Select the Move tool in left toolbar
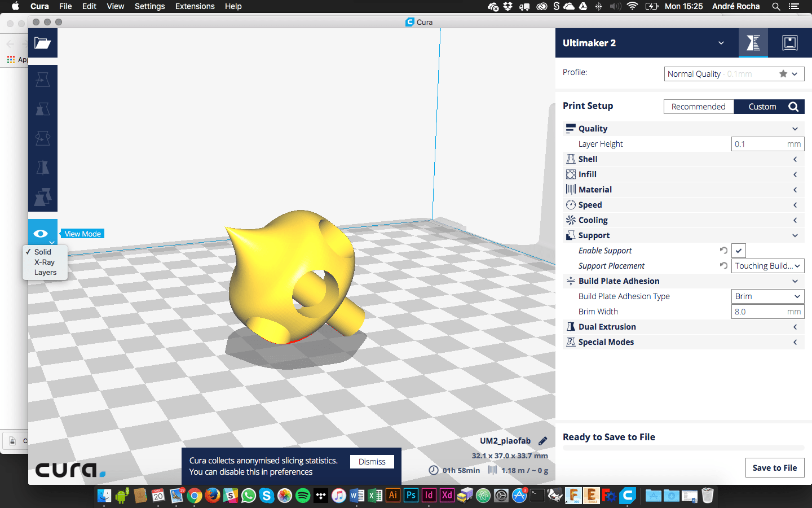This screenshot has width=812, height=508. [x=43, y=80]
